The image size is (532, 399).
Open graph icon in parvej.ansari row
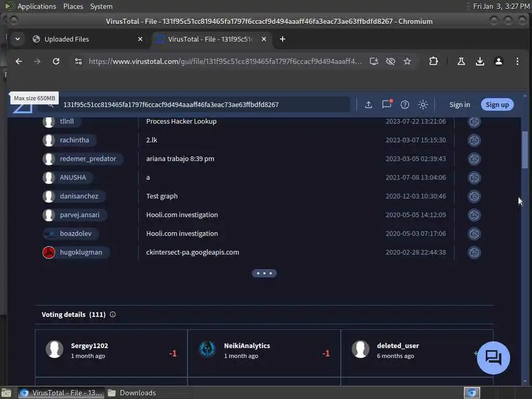tap(474, 215)
